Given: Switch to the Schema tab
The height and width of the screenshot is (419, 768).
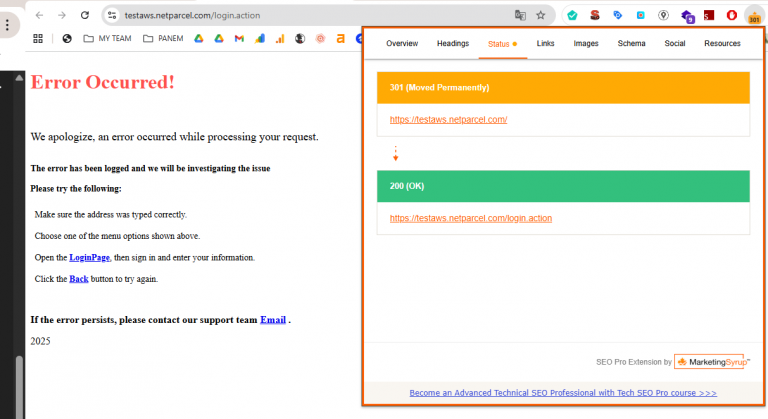Looking at the screenshot, I should tap(631, 43).
